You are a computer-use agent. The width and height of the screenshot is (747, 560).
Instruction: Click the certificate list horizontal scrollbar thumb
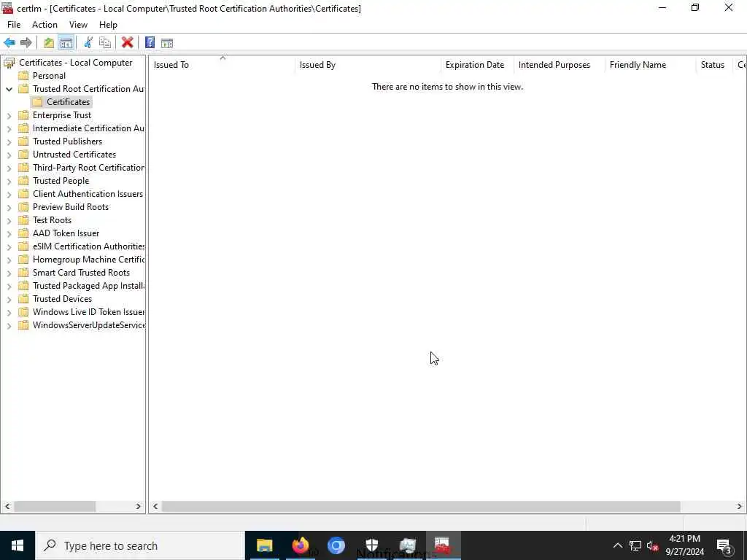[421, 506]
